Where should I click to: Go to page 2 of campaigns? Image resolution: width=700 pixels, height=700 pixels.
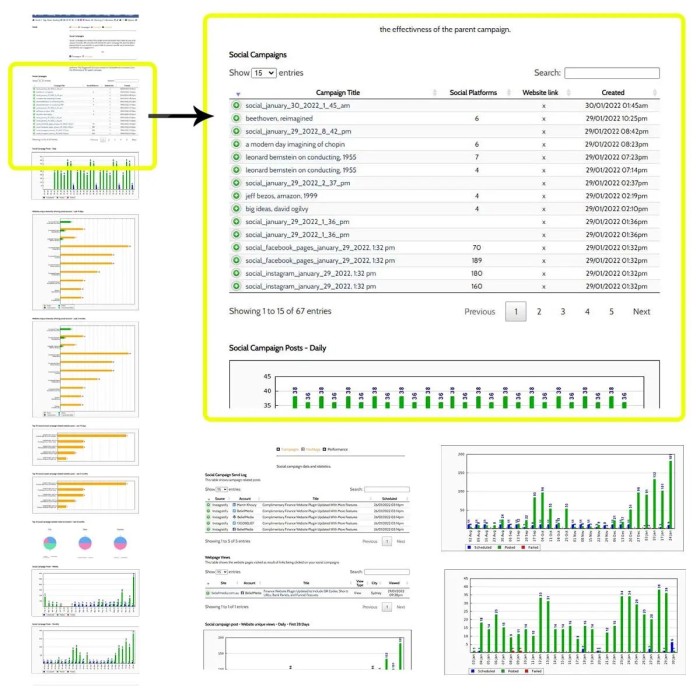coord(539,311)
